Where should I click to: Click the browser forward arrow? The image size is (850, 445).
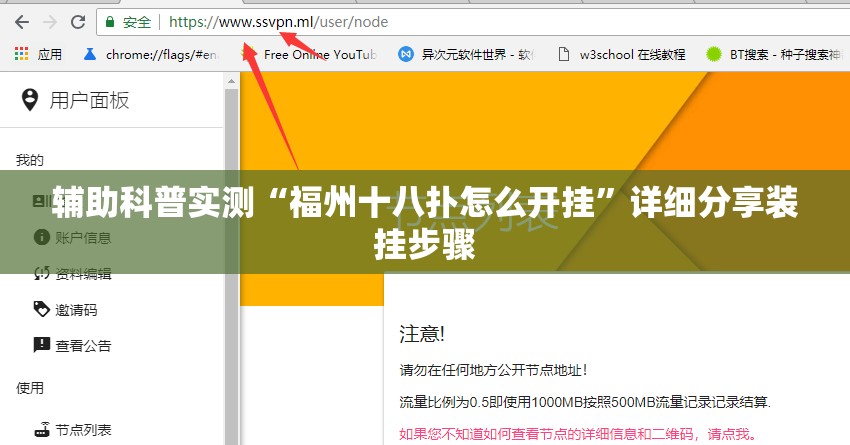click(50, 22)
